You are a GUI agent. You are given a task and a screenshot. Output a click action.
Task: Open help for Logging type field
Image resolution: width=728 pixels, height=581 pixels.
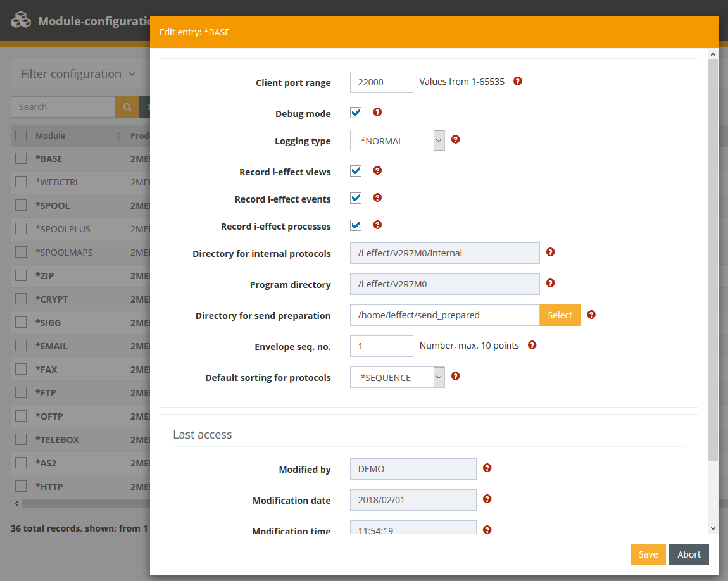click(455, 139)
